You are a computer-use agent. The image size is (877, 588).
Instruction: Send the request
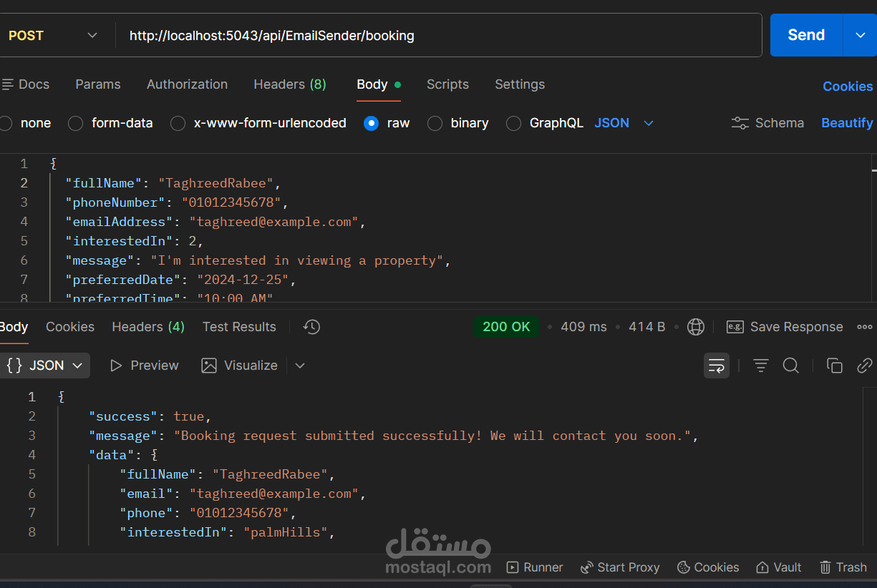click(806, 35)
